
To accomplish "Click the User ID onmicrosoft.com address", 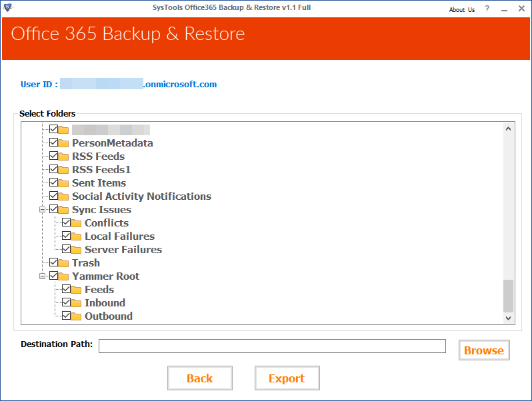I will click(x=139, y=84).
